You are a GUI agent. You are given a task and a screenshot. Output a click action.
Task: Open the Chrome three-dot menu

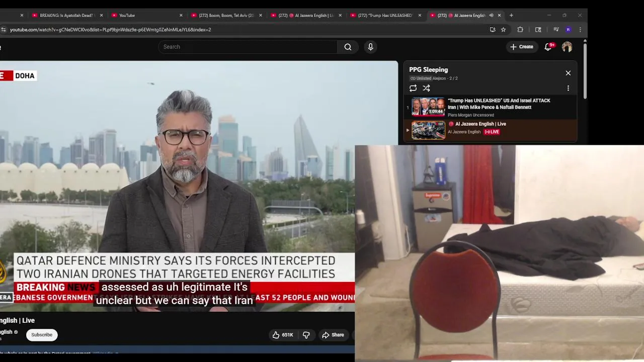click(580, 30)
